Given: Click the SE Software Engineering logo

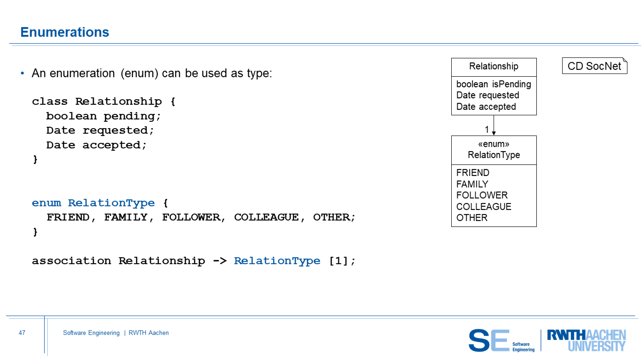Looking at the screenshot, I should point(501,340).
